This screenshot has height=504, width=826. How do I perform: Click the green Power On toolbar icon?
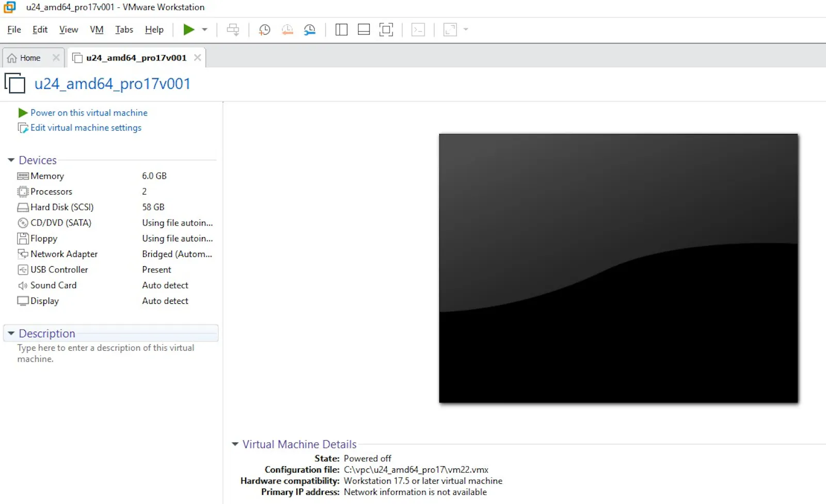tap(189, 30)
